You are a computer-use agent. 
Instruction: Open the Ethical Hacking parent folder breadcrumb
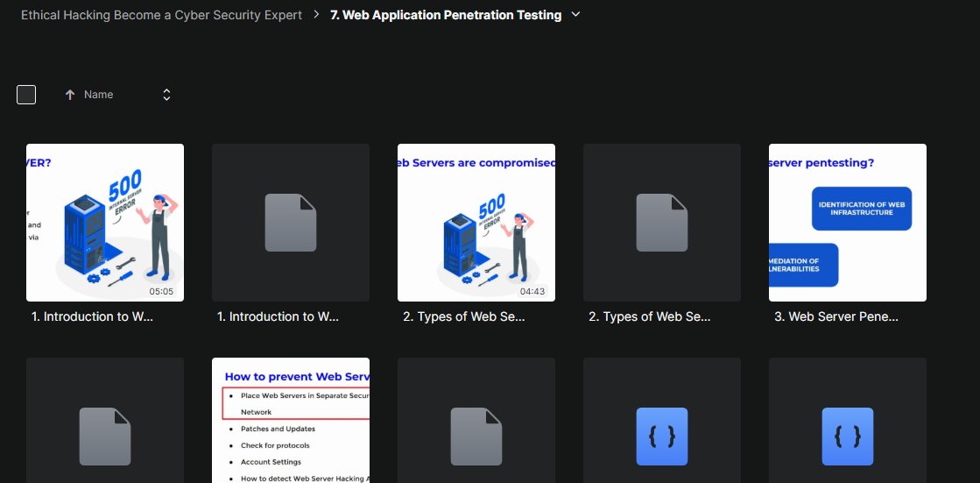(x=161, y=14)
